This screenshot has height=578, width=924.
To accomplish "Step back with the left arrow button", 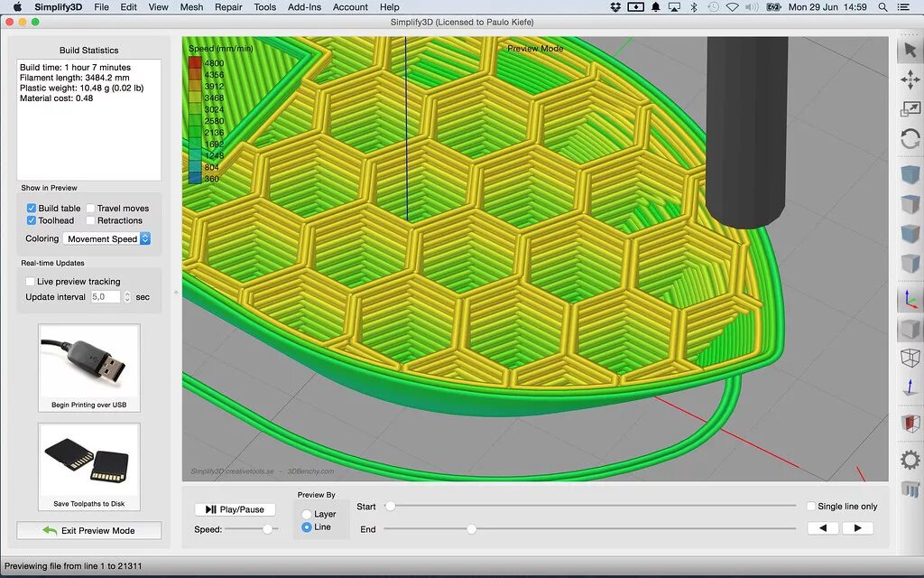I will (823, 527).
